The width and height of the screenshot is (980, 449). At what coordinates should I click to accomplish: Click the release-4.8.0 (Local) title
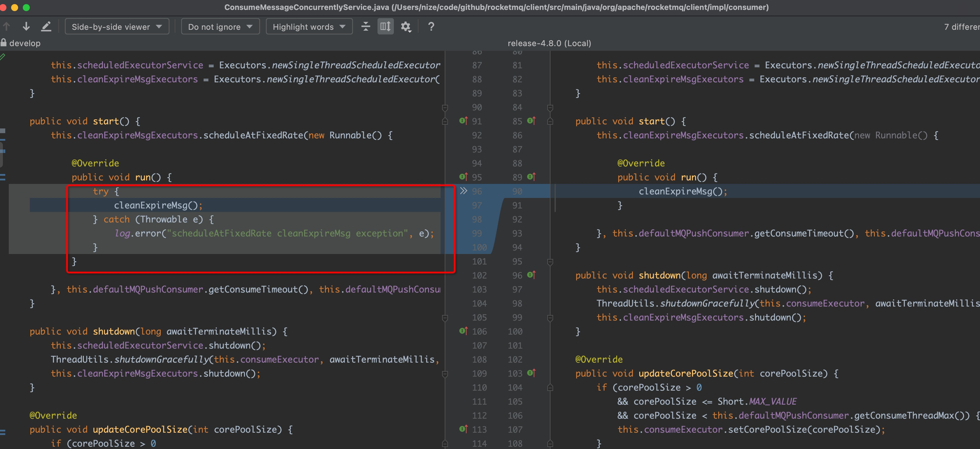pos(549,43)
